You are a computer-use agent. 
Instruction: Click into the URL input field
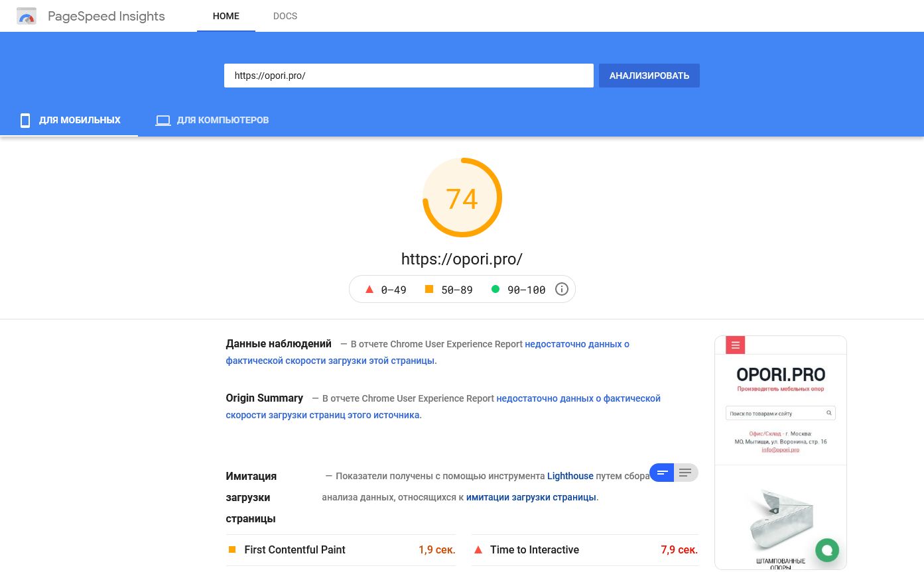point(409,76)
